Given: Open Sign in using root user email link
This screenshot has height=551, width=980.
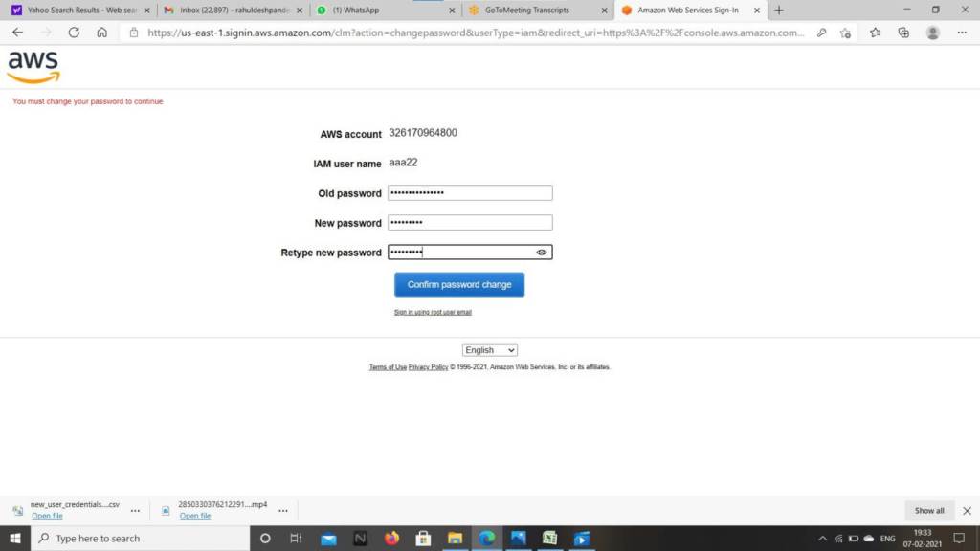Looking at the screenshot, I should click(x=433, y=312).
